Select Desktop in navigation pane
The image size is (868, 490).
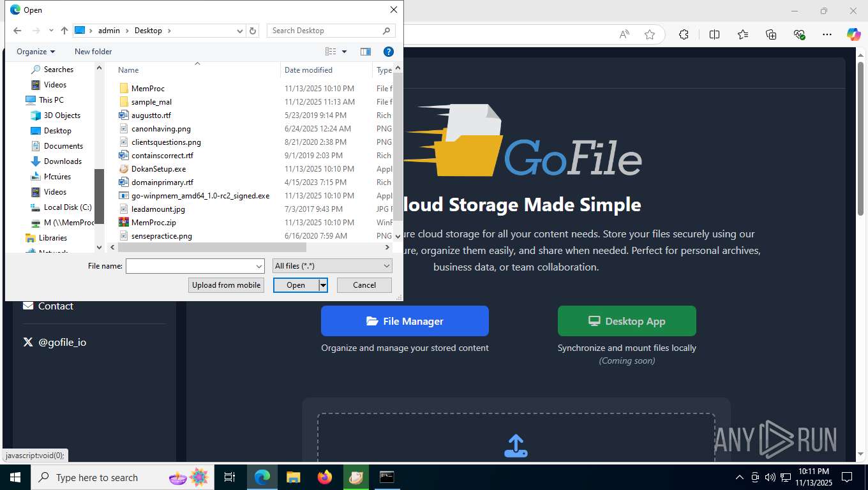[57, 131]
